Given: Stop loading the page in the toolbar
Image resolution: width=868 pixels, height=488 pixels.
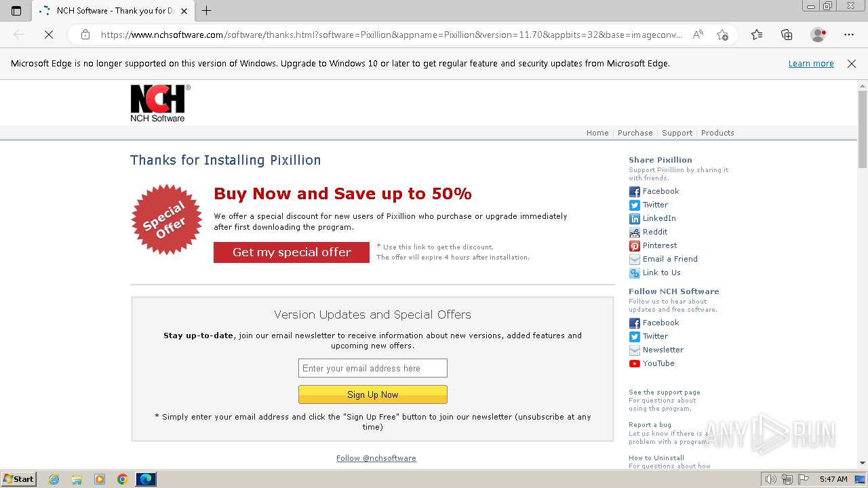Looking at the screenshot, I should [49, 35].
